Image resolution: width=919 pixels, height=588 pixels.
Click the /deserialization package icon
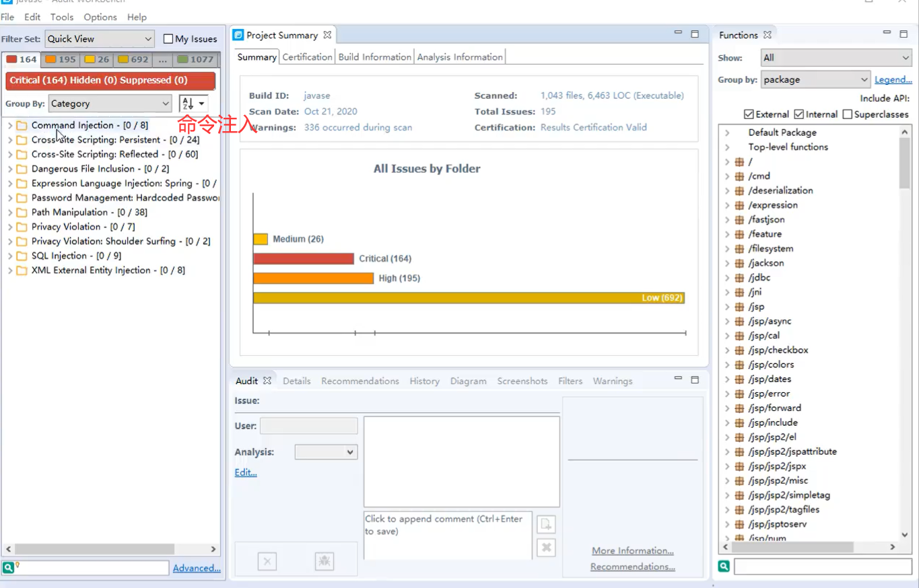click(739, 191)
